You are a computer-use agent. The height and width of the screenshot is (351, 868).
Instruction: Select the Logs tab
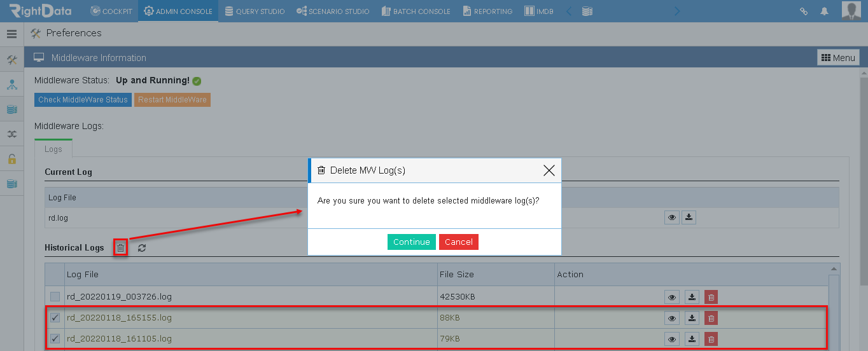(53, 149)
